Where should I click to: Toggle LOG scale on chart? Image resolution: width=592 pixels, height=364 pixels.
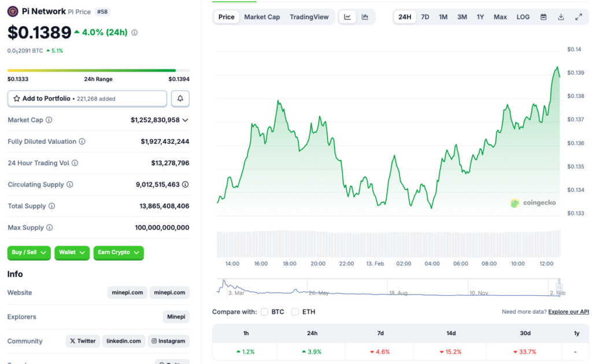(523, 17)
